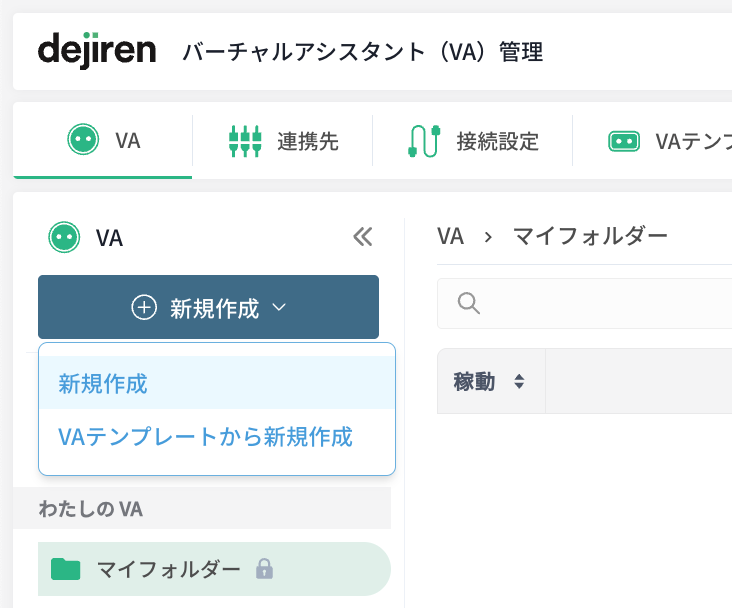Focus the search input field

click(584, 304)
